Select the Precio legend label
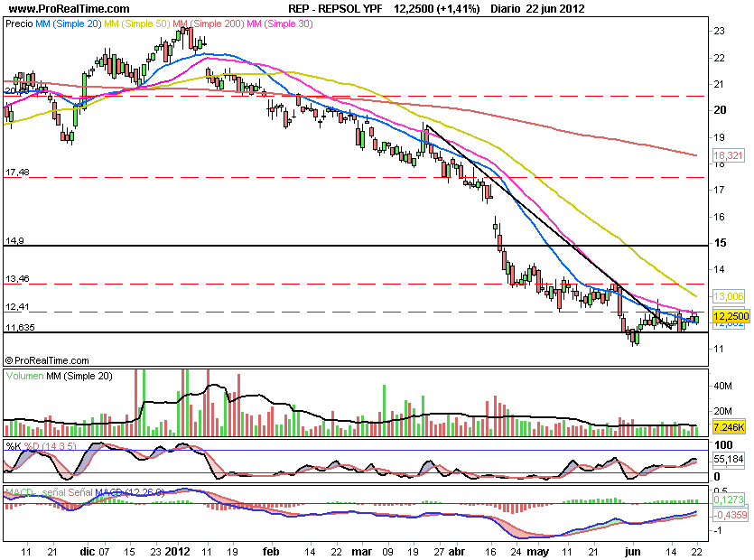 [19, 23]
